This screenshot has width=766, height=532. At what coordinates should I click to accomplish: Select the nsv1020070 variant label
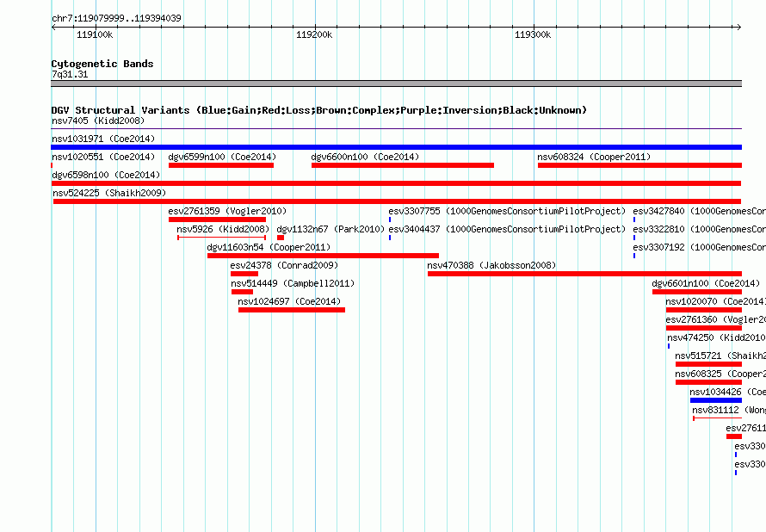click(x=716, y=301)
